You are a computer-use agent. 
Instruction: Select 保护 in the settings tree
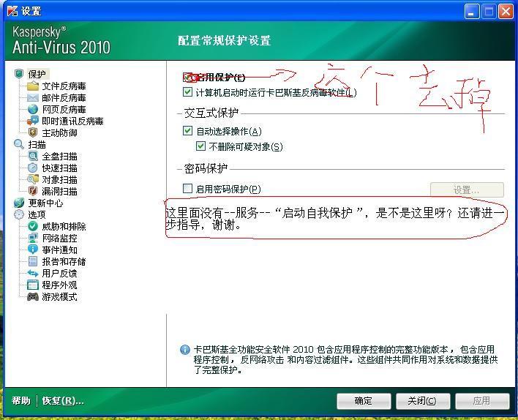coord(37,74)
